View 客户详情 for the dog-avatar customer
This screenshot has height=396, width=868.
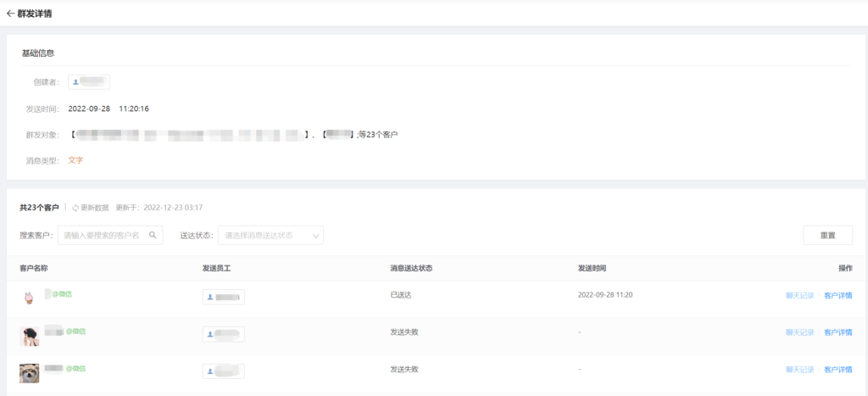(838, 370)
